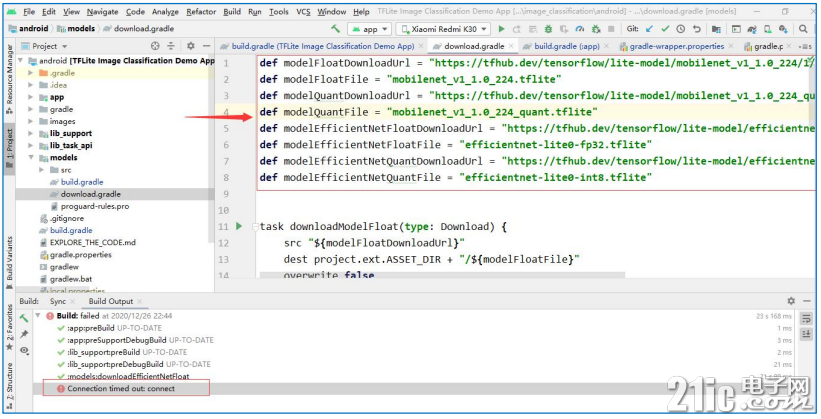
Task: Click Project panel collapse-all icon
Action: [171, 46]
